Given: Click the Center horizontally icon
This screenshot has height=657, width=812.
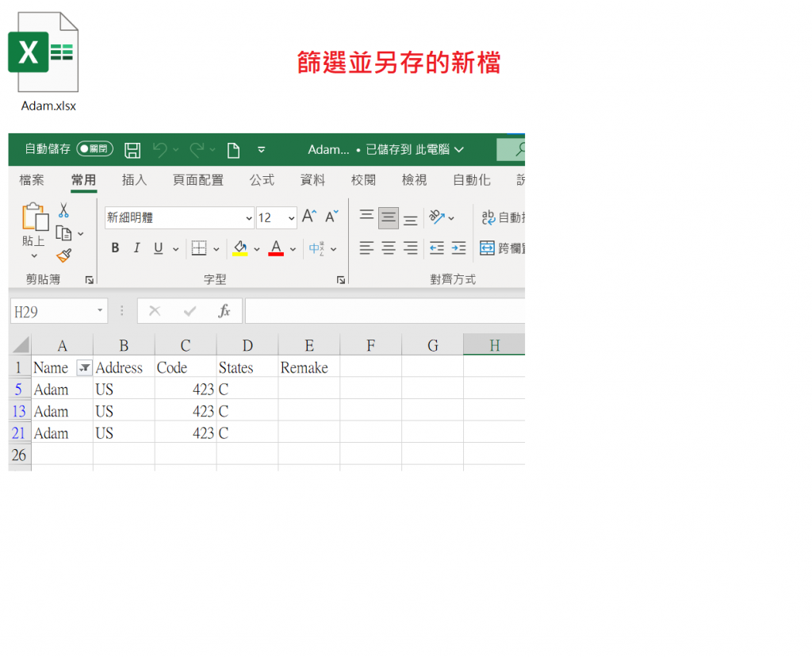Looking at the screenshot, I should [389, 248].
